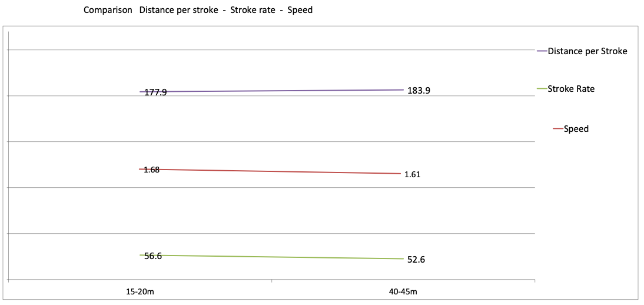This screenshot has height=305, width=644.
Task: Select the green Stroke Rate line
Action: tap(272, 257)
